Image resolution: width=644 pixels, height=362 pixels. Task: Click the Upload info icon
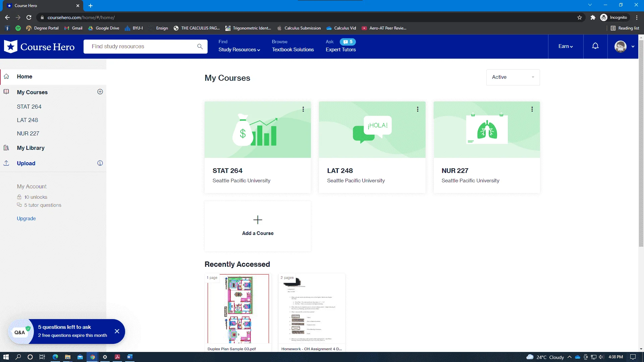point(100,163)
